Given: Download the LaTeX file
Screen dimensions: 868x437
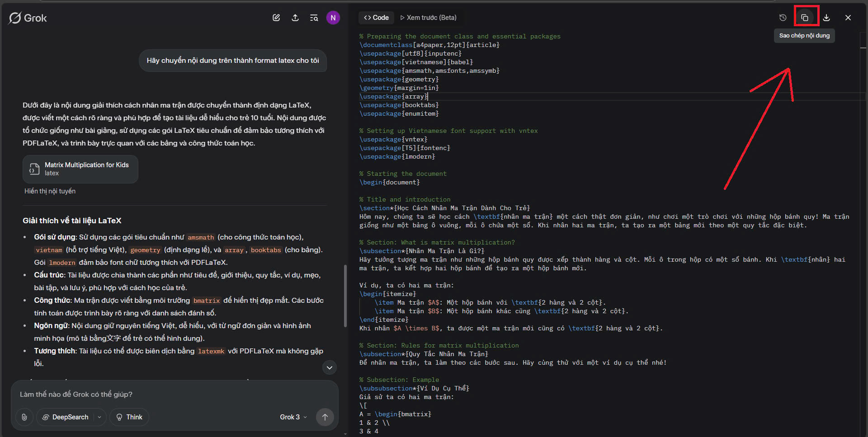Looking at the screenshot, I should (x=826, y=18).
